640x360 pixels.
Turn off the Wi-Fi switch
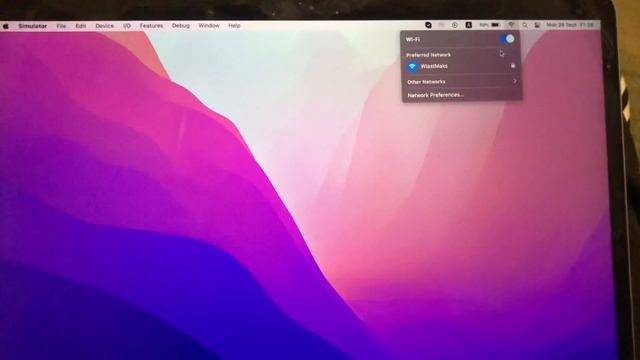(x=507, y=39)
